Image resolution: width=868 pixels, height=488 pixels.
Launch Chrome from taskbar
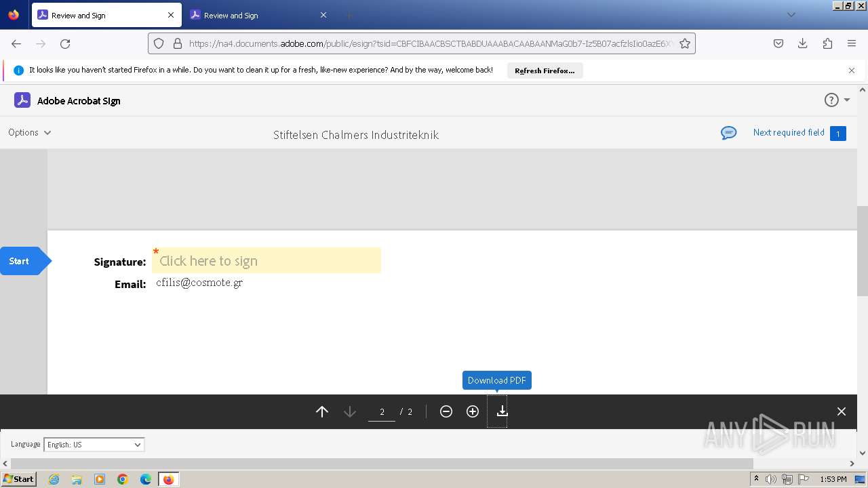pyautogui.click(x=123, y=479)
